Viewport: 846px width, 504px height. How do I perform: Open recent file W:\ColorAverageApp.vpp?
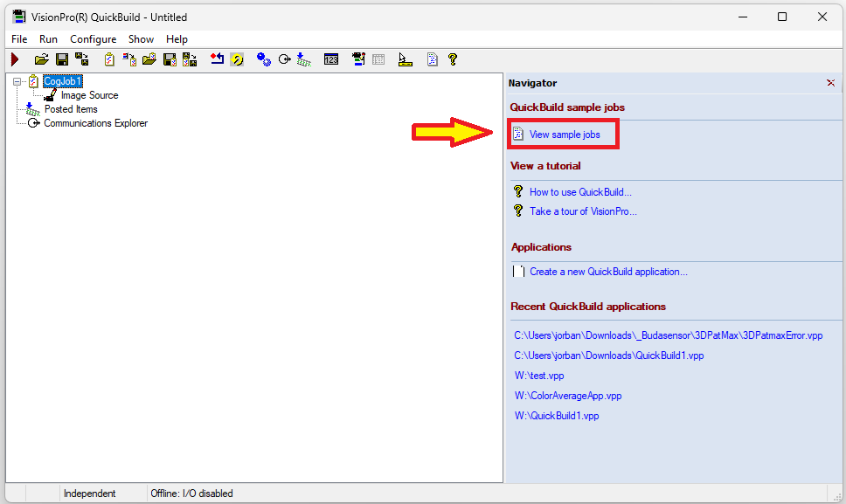pos(568,396)
